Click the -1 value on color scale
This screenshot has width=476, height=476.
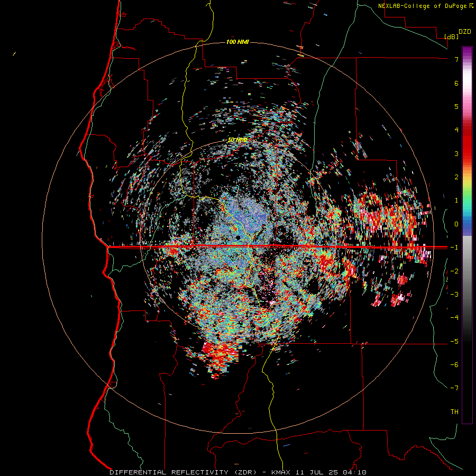(x=454, y=248)
